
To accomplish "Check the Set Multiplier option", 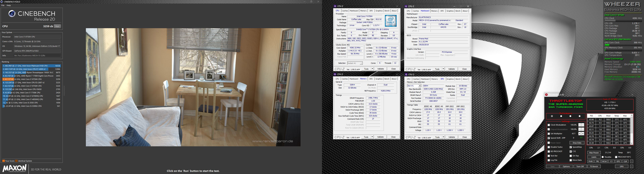I will coord(549,134).
